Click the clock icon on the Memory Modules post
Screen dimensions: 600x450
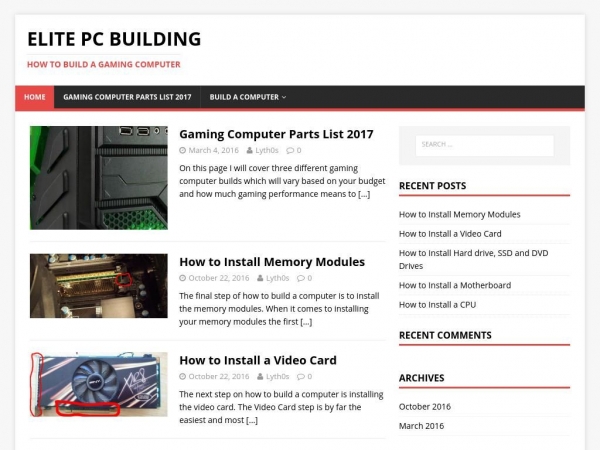[183, 278]
